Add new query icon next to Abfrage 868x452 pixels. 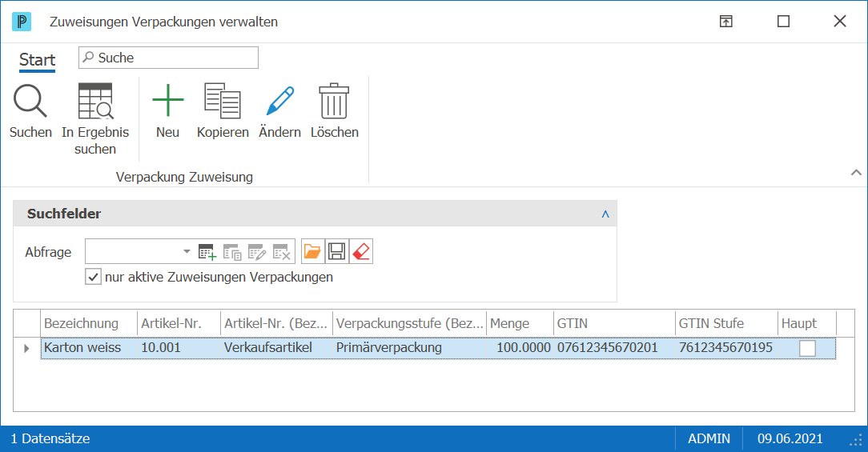click(x=207, y=252)
